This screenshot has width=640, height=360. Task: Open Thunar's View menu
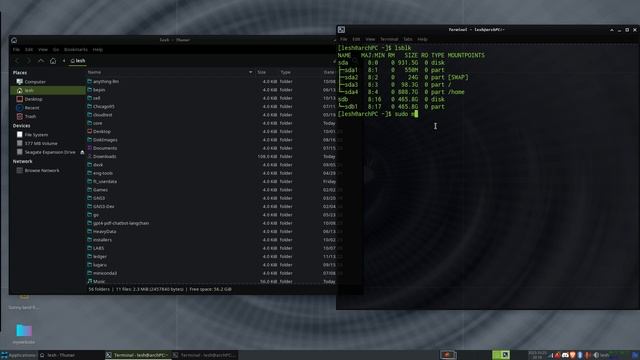click(42, 49)
